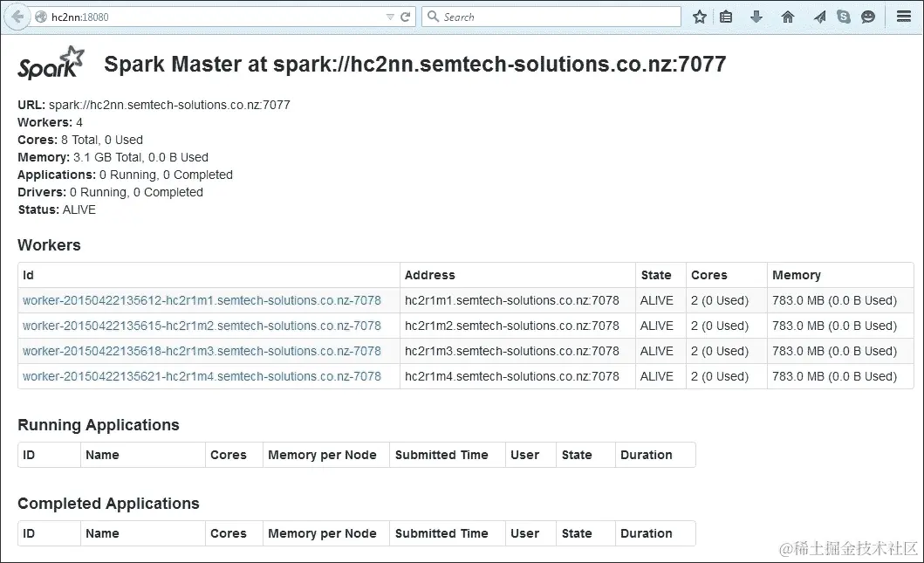Click the 'Memory: 3.1 GB Total' line
Viewport: 924px width, 563px height.
[x=113, y=157]
